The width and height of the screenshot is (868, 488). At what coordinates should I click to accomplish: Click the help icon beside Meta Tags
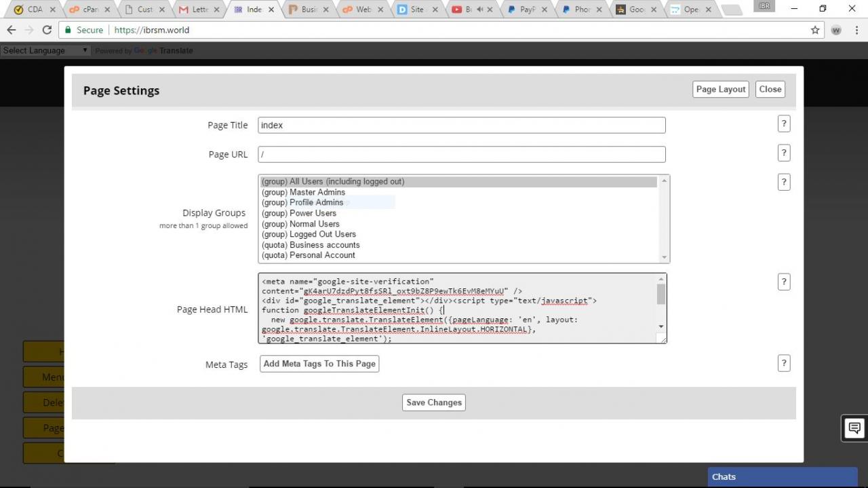(784, 363)
